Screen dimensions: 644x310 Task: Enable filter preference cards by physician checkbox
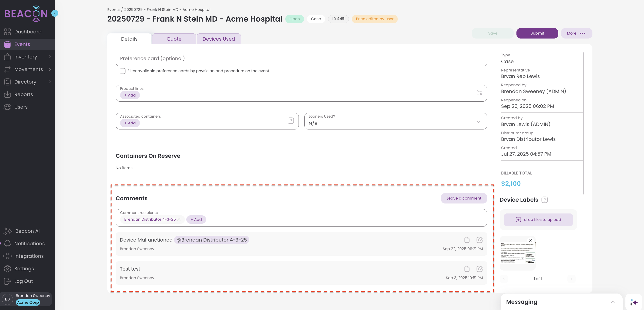(122, 71)
